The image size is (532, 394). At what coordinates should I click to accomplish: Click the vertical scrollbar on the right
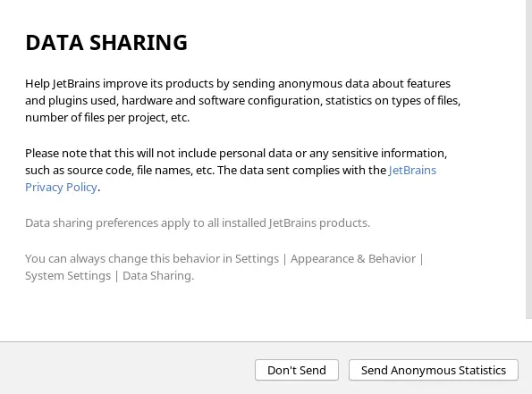[x=528, y=159]
